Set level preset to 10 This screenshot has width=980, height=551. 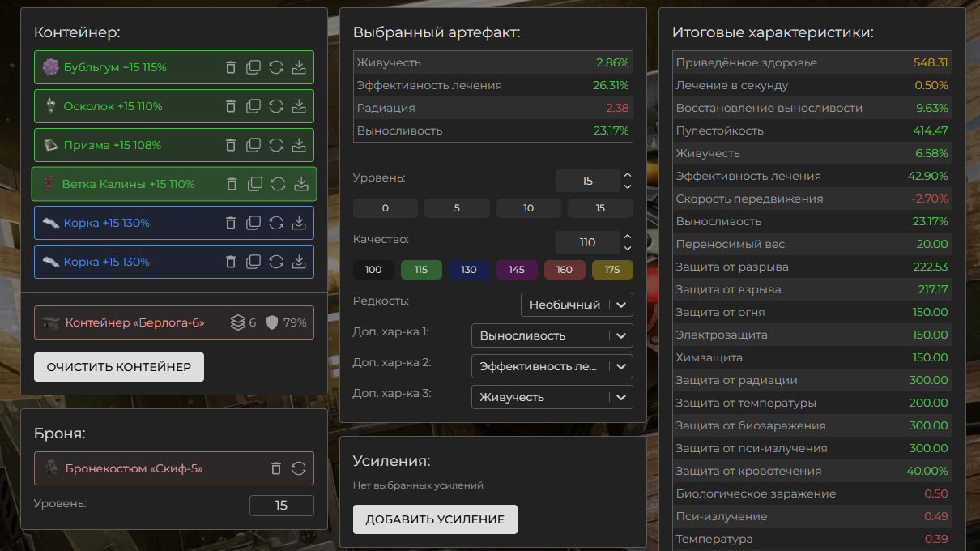529,208
